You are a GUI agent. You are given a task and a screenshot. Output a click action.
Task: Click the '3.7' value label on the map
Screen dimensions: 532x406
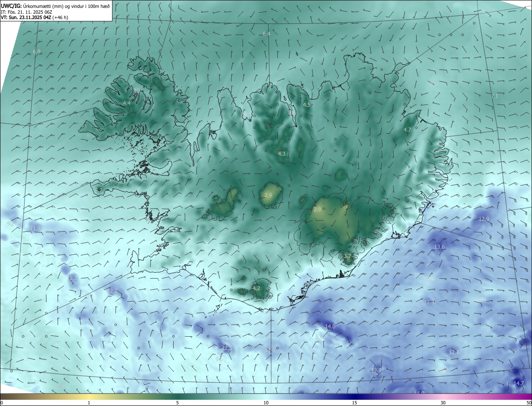click(347, 256)
